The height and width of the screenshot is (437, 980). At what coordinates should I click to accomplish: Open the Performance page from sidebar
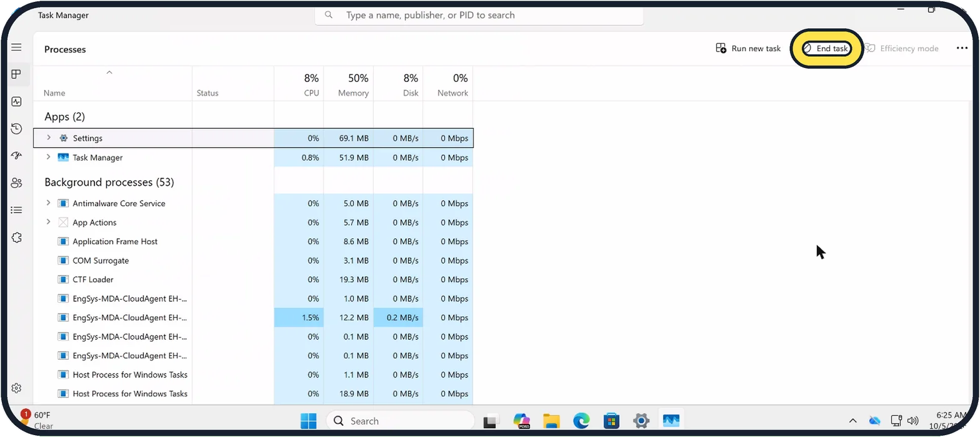pos(16,101)
